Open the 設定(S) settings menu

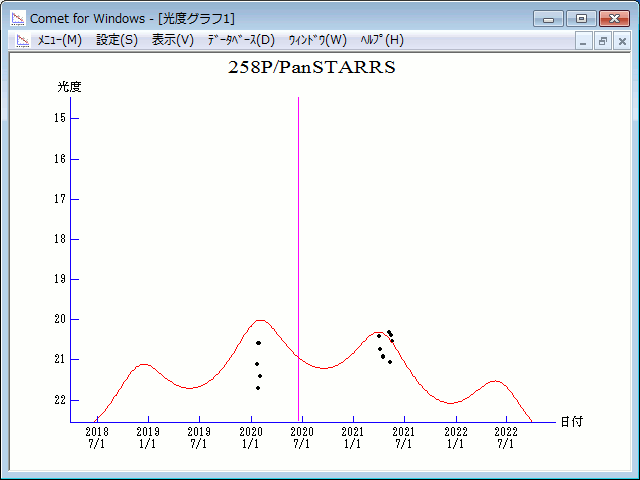pos(117,40)
